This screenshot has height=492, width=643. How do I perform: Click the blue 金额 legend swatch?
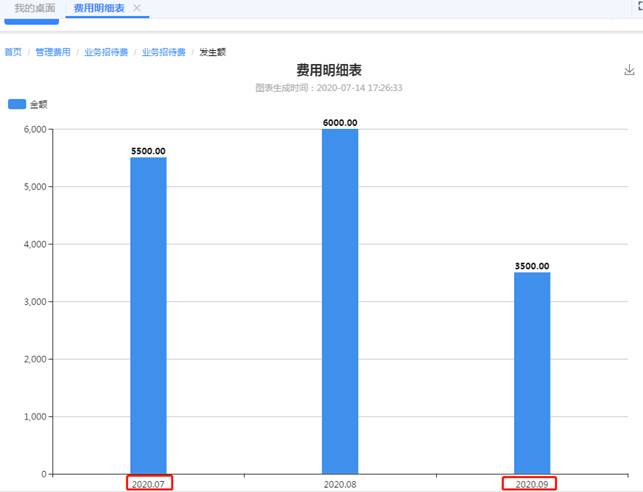[17, 103]
